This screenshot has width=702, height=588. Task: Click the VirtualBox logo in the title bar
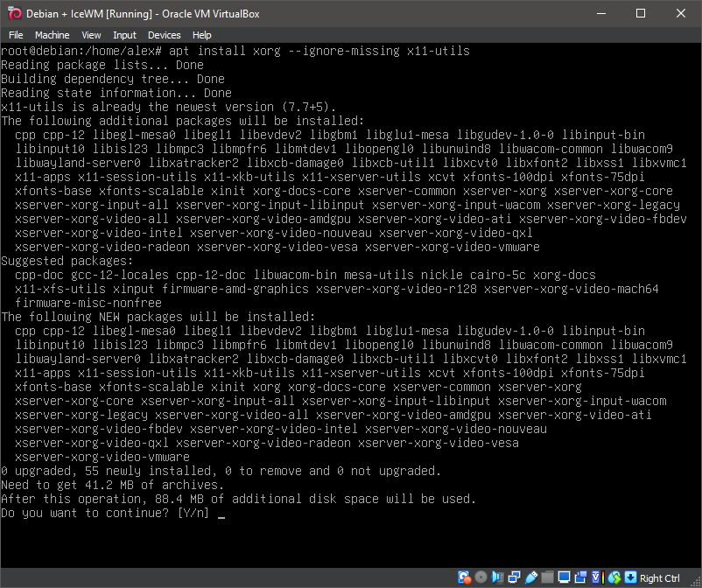coord(12,13)
